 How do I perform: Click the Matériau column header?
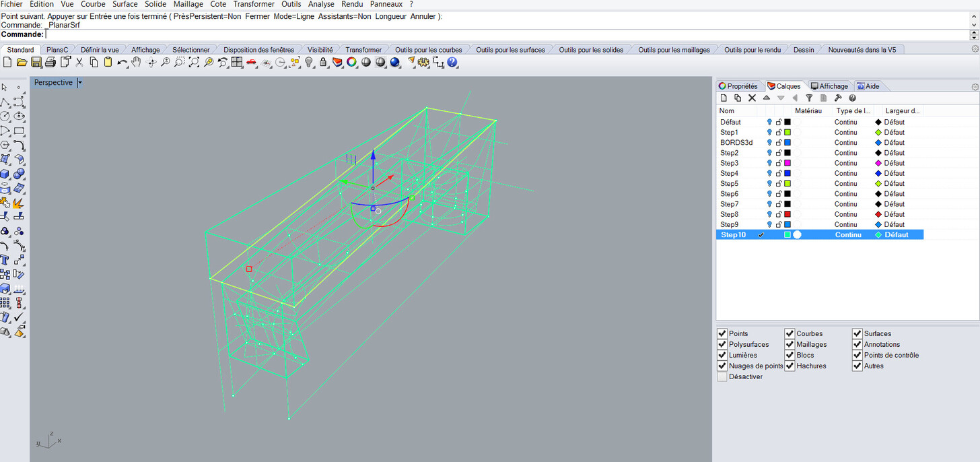pos(808,110)
